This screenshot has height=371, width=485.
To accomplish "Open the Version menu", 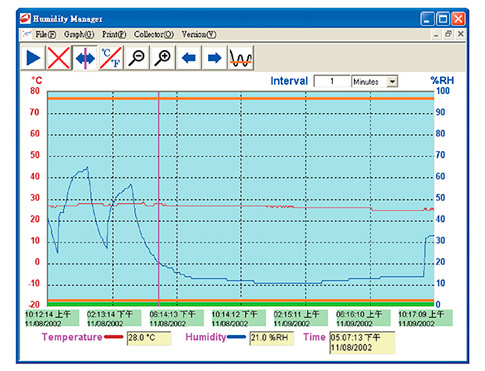I will pyautogui.click(x=199, y=34).
